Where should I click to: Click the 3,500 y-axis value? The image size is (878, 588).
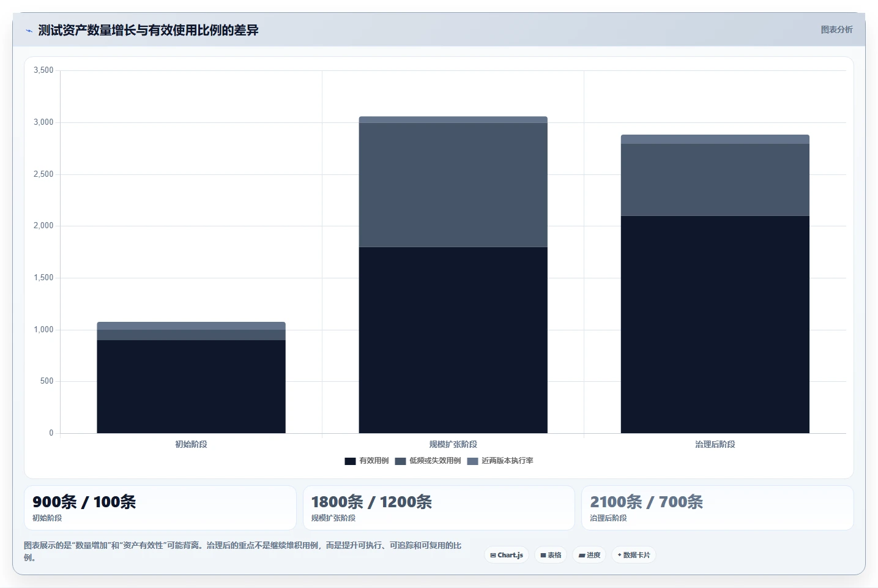[43, 70]
